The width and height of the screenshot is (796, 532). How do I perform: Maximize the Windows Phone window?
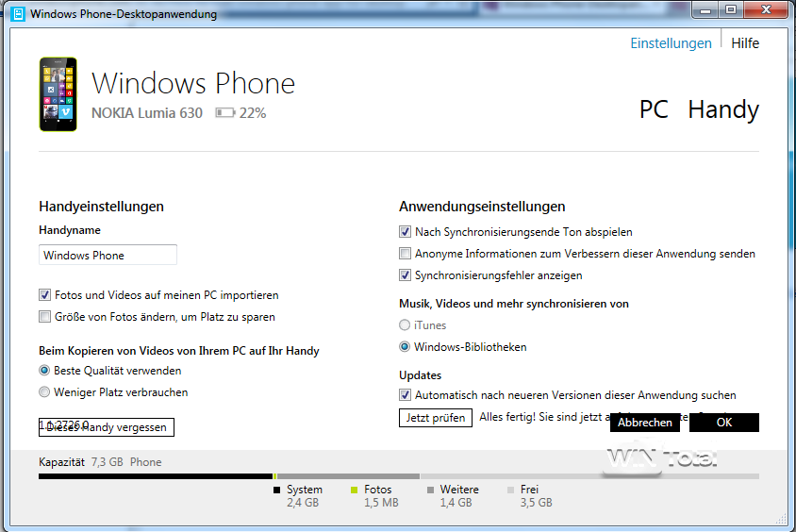coord(731,9)
